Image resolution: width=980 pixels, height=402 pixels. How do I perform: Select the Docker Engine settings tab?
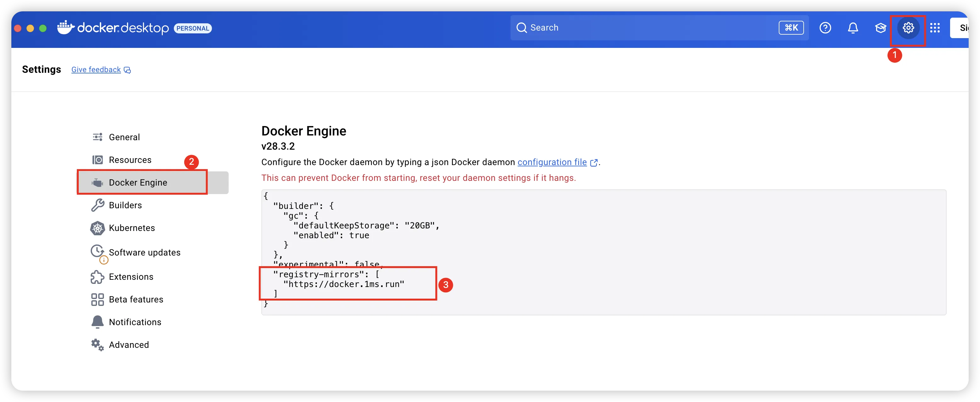coord(153,183)
